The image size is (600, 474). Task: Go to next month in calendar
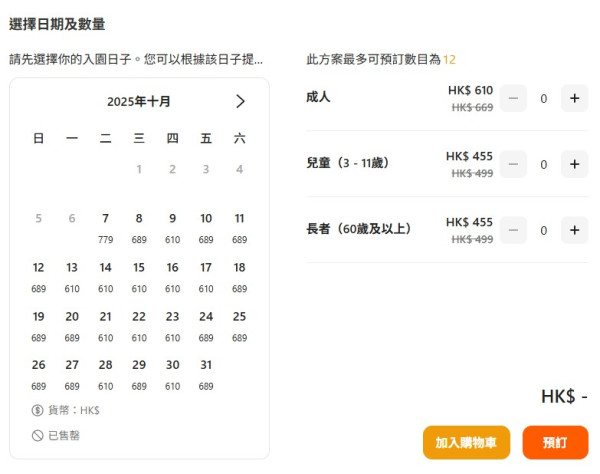[x=240, y=101]
